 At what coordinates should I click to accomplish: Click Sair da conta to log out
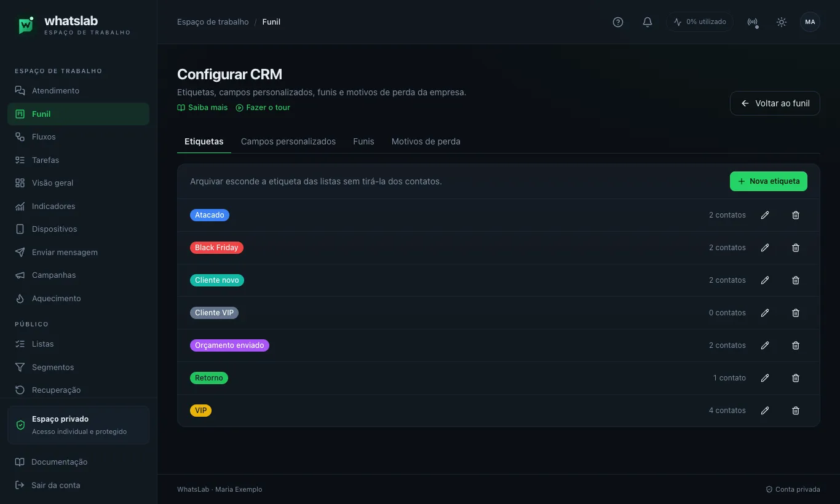pos(78,486)
